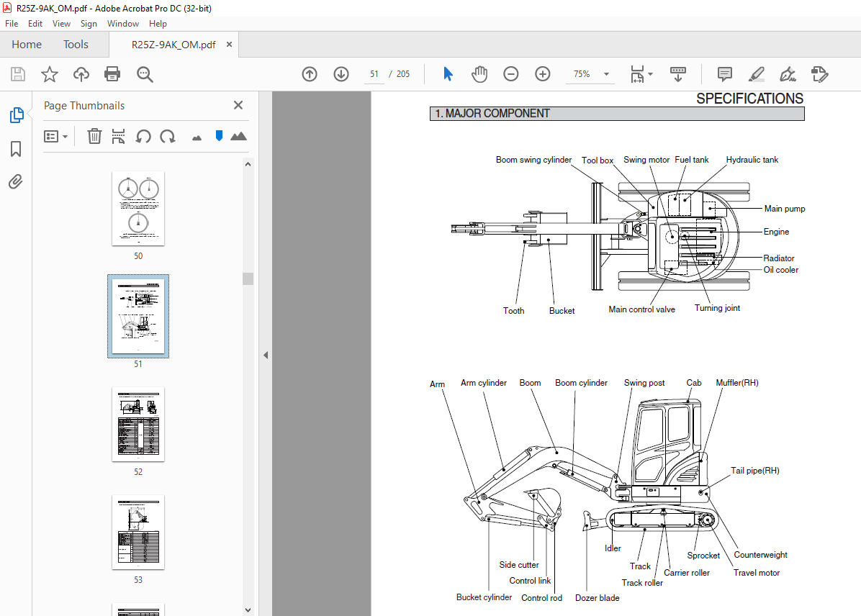
Task: Click the '1. MAJOR COMPONENT' heading
Action: (617, 114)
